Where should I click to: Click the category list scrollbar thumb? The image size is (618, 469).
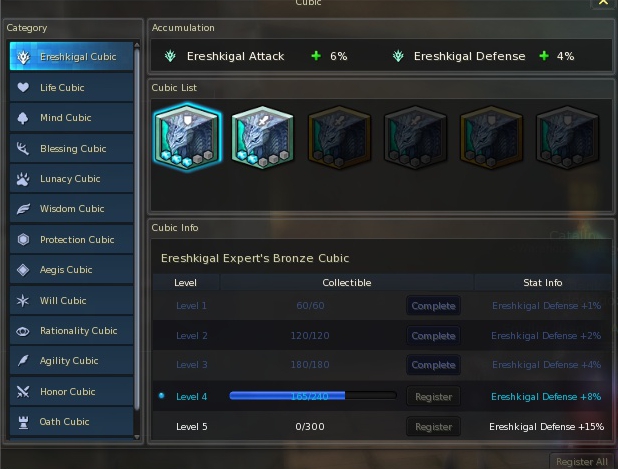[x=137, y=229]
